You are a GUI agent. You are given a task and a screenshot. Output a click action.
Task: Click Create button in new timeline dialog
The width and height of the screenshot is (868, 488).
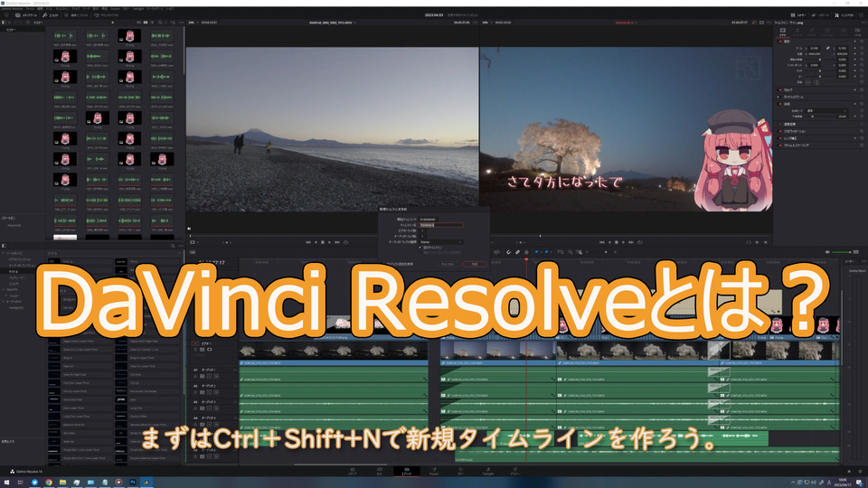[x=475, y=265]
